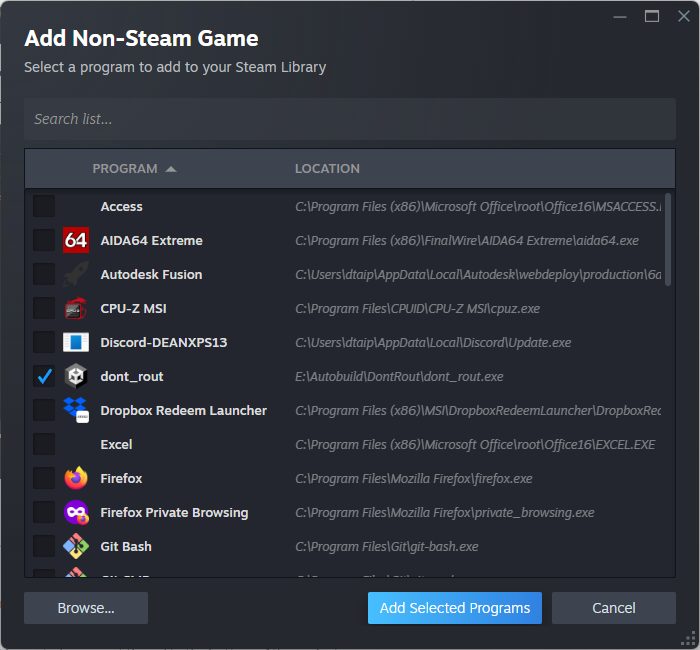Click the Autodesk Fusion program icon
700x650 pixels.
[76, 274]
